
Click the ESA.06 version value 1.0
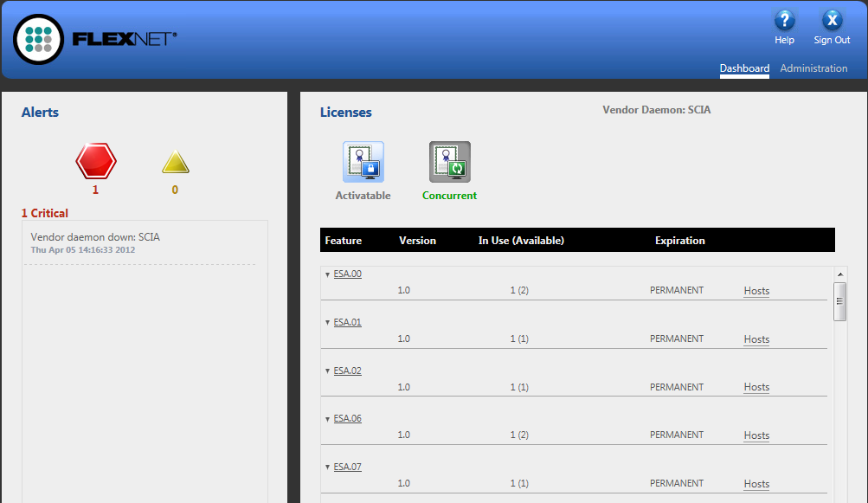pos(403,435)
